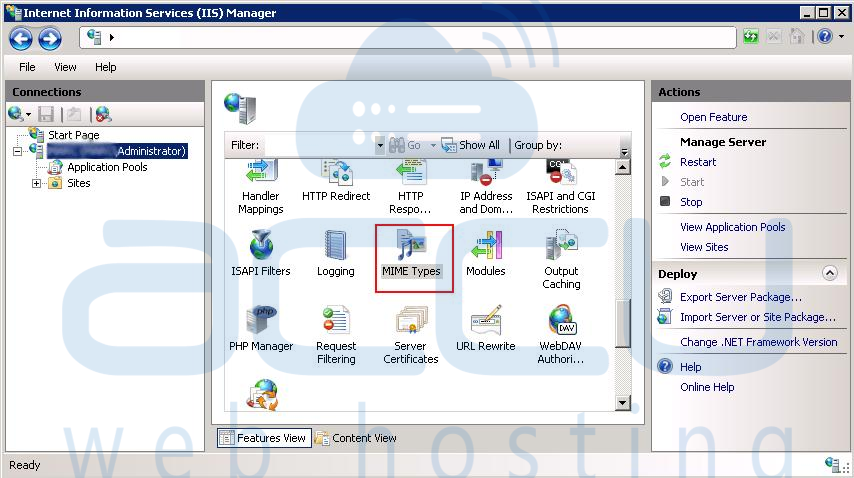
Task: Open WebDAV Authoring Rules
Action: [x=560, y=334]
